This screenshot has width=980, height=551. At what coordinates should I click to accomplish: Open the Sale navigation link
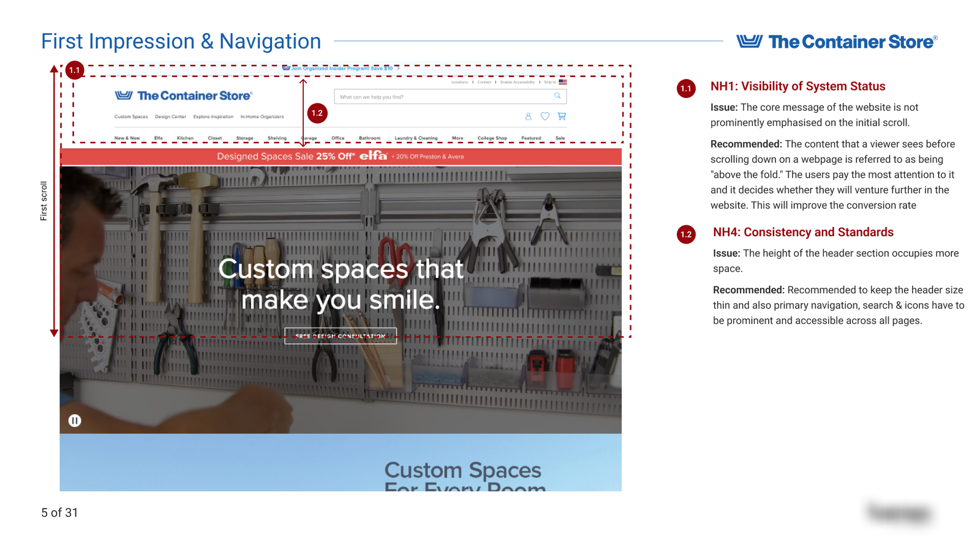click(560, 138)
